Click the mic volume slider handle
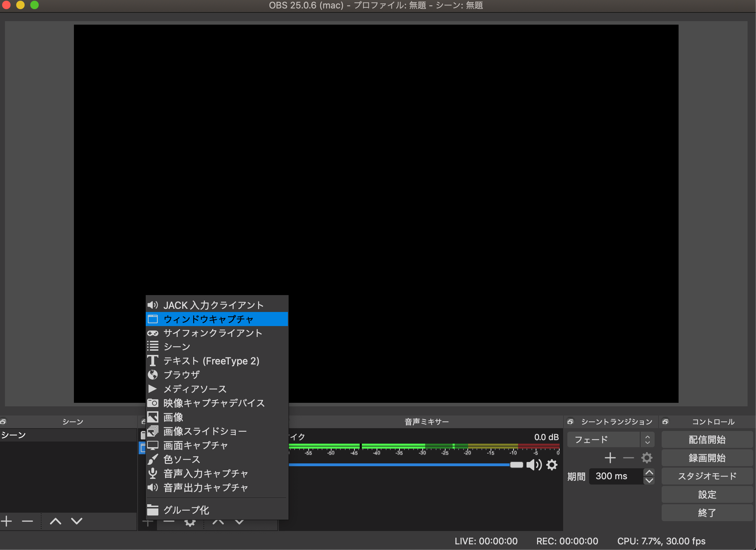Screen dimensions: 756x550 point(516,465)
